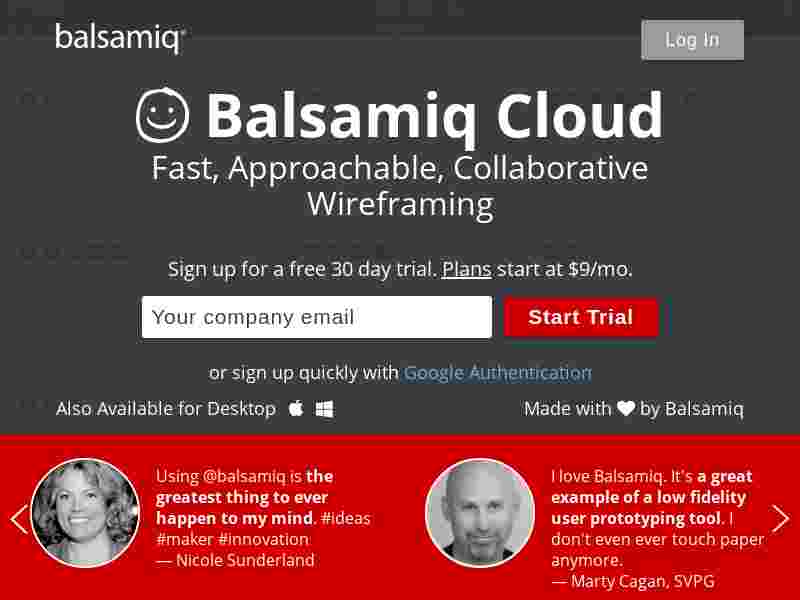The height and width of the screenshot is (600, 800).
Task: Open the Windows desktop download icon
Action: (x=324, y=409)
